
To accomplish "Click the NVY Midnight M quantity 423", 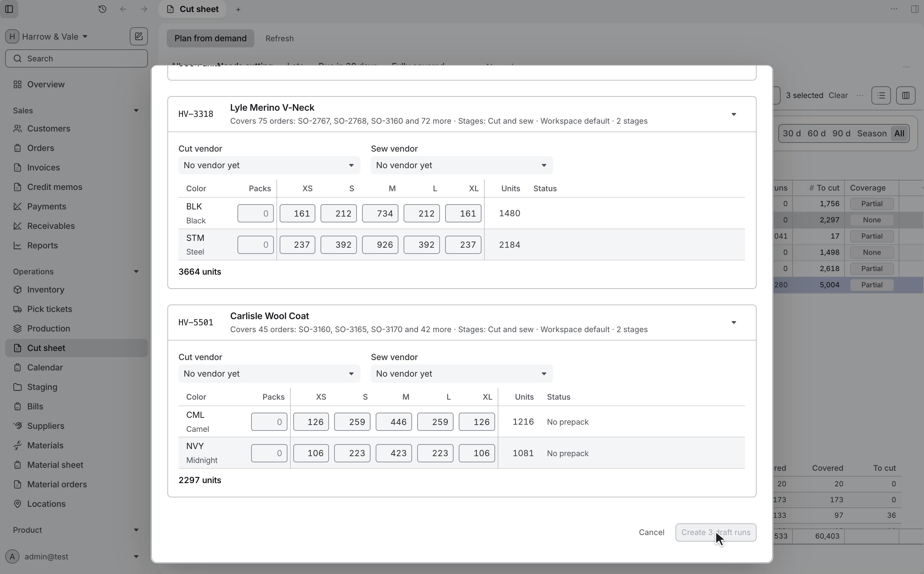I will coord(393,453).
